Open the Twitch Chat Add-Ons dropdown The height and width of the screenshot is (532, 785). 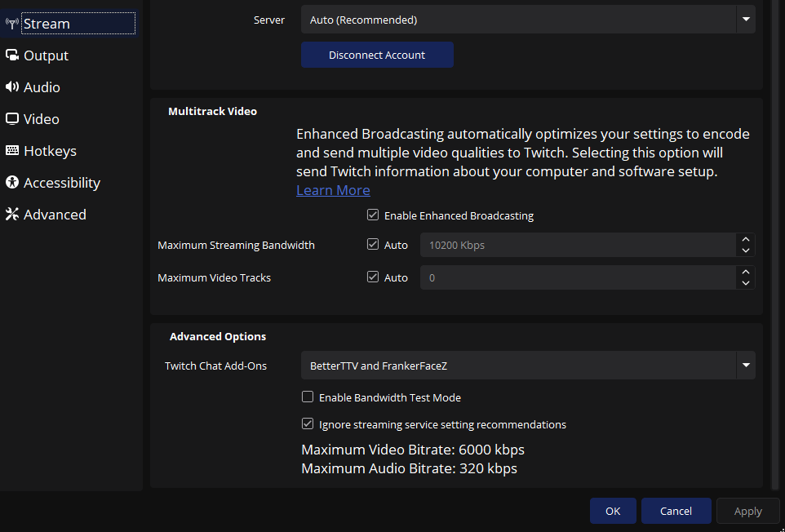click(528, 366)
